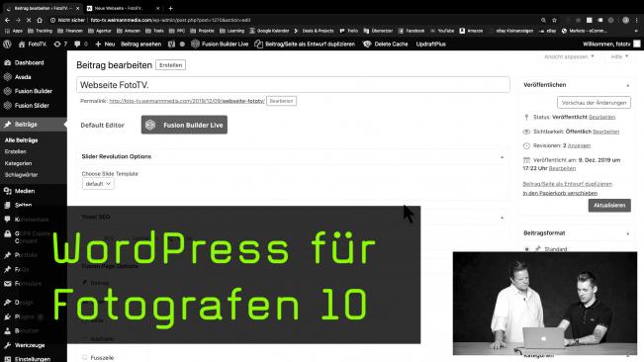644x362 pixels.
Task: Expand the Hilfe dropdown tab
Action: pyautogui.click(x=619, y=56)
